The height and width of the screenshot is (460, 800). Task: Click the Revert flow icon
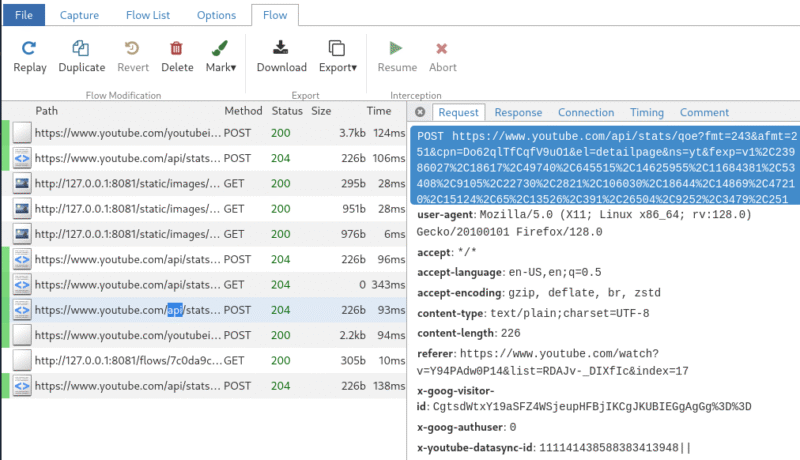click(132, 48)
